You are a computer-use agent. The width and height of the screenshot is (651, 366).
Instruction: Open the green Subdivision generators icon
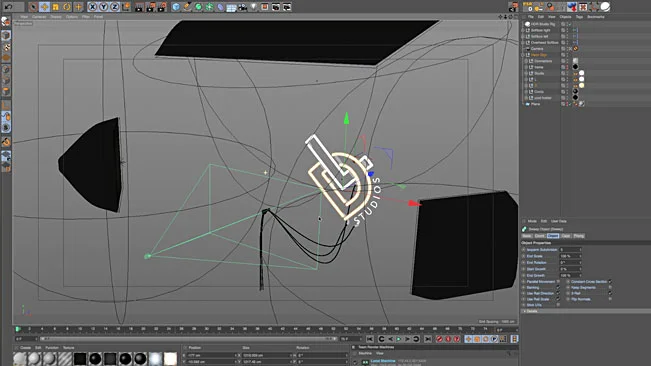tap(198, 7)
